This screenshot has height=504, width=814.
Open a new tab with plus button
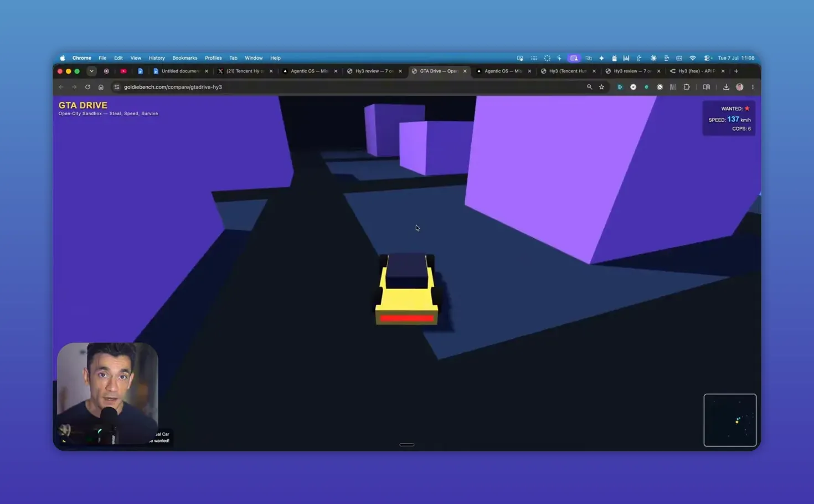click(x=736, y=71)
